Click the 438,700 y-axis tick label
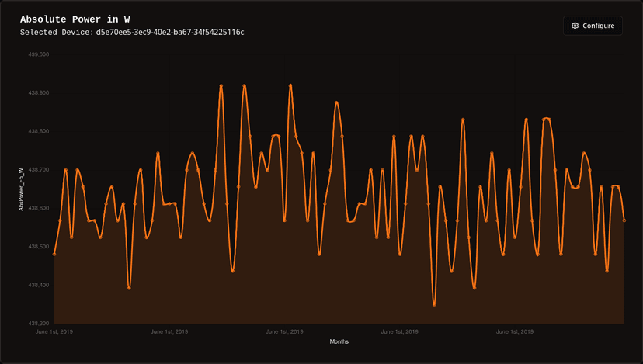The image size is (643, 364). pyautogui.click(x=39, y=170)
